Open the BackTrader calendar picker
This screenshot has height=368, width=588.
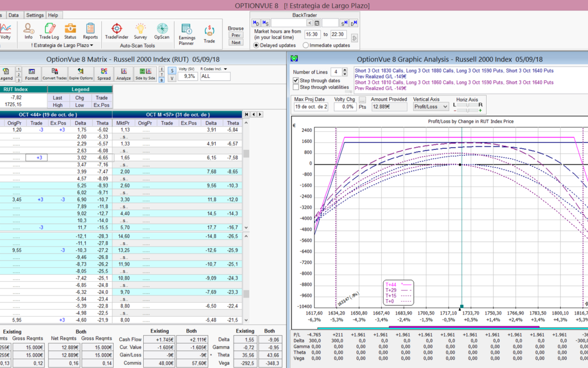point(317,23)
